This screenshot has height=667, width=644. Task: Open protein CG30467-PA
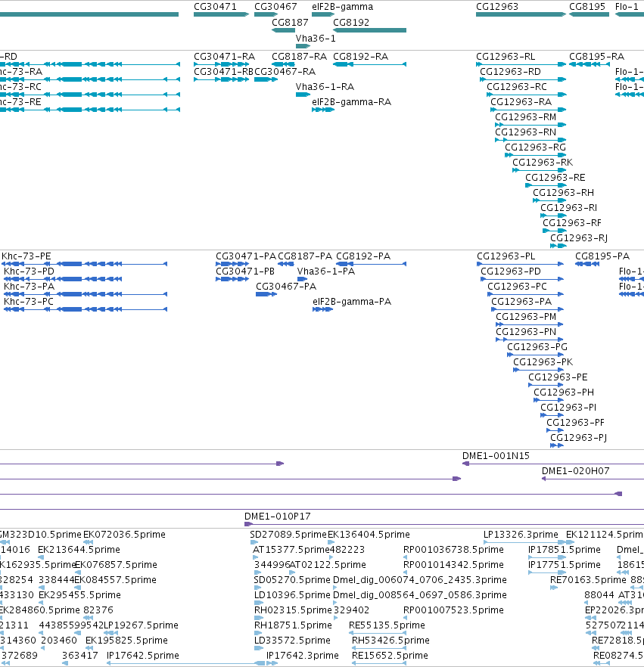(286, 287)
